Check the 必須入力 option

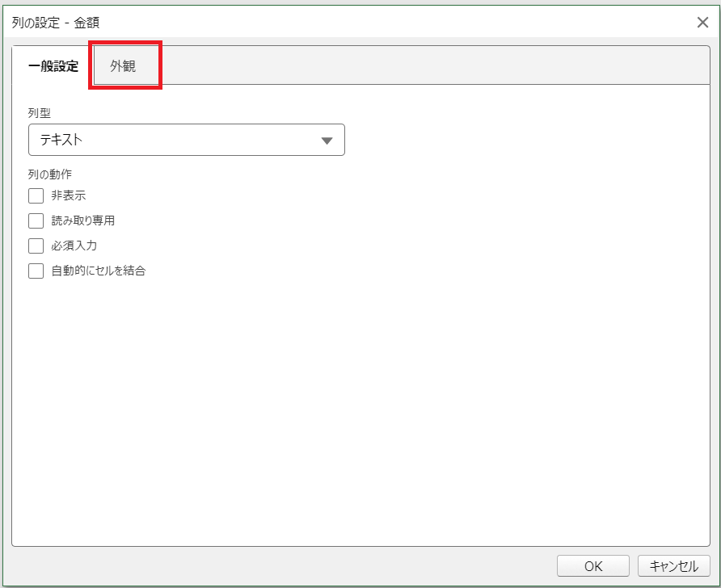point(36,246)
